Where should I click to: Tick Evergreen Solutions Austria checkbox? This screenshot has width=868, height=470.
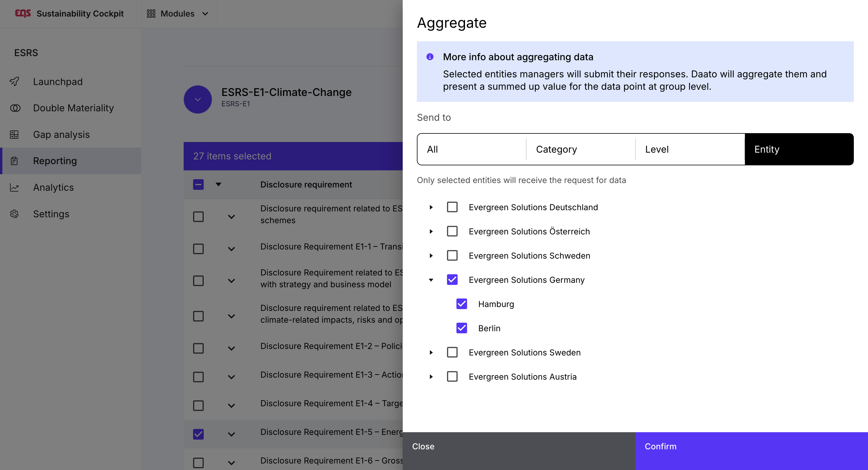click(x=452, y=376)
